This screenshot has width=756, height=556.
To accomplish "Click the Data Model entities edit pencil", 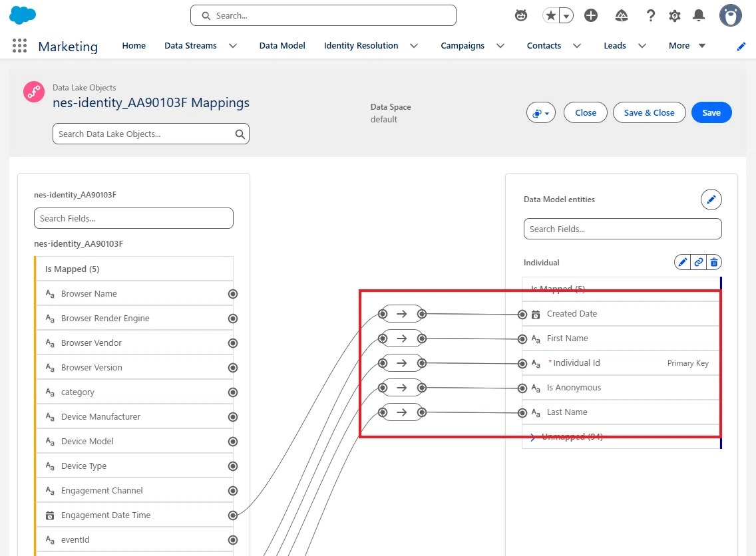I will point(711,200).
